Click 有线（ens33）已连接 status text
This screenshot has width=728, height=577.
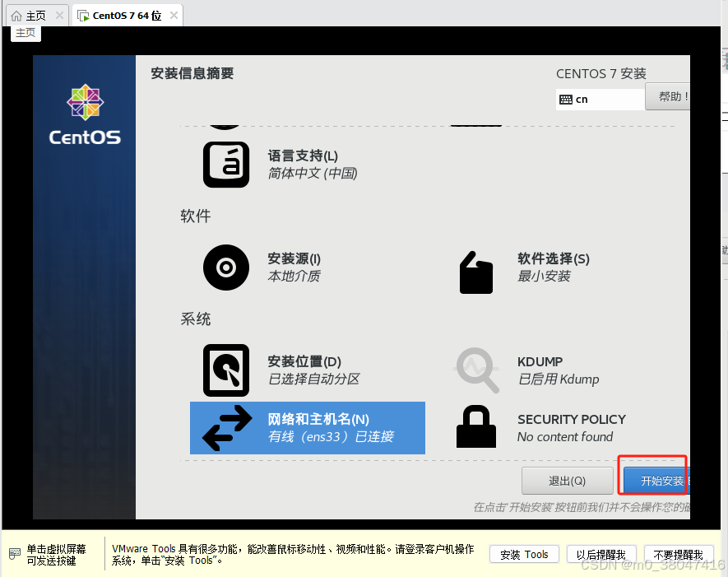pos(331,437)
